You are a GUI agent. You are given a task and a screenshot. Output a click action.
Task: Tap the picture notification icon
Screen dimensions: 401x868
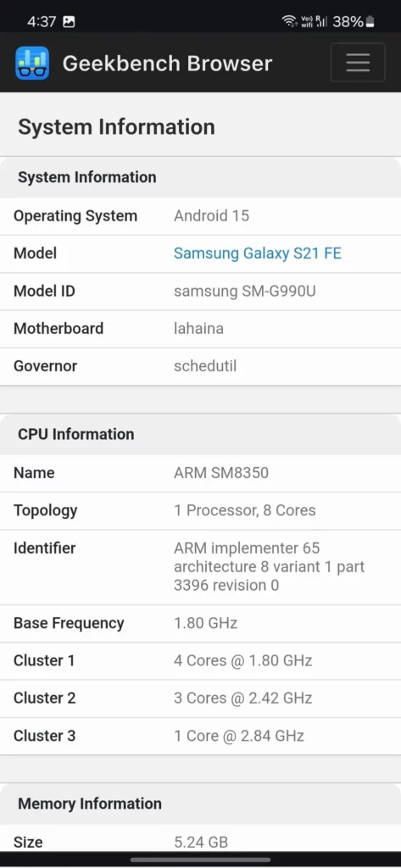tap(69, 22)
